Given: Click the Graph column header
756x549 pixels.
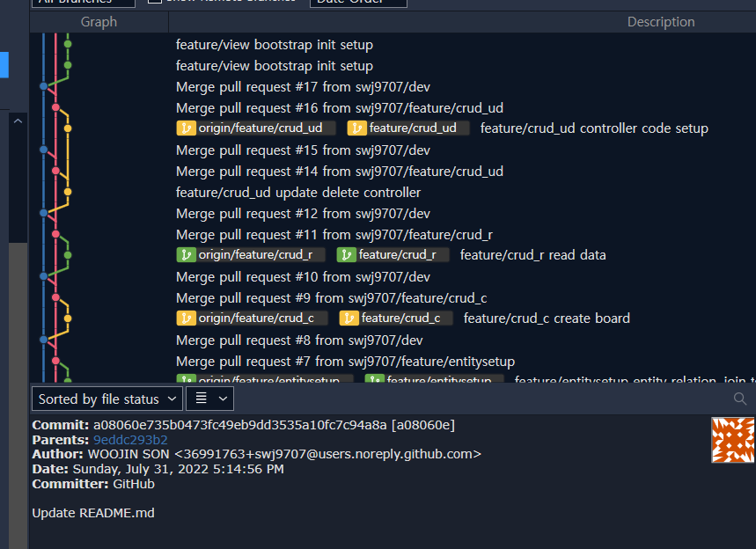Looking at the screenshot, I should click(98, 21).
